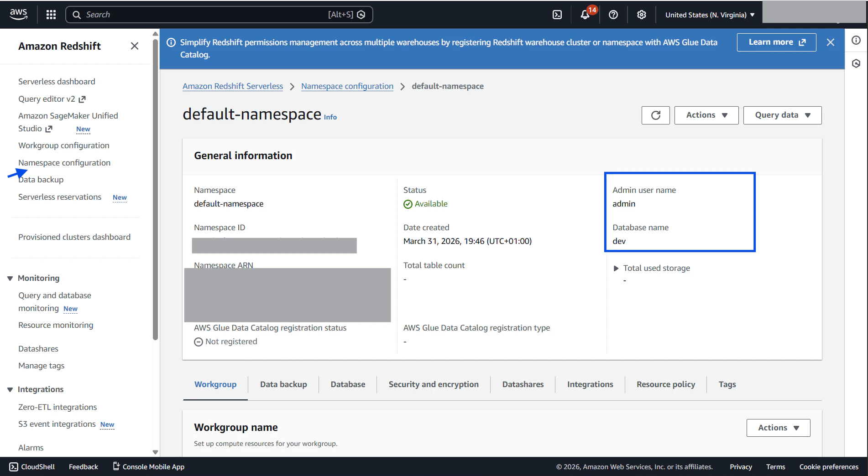Click the external link icon beside Query editor v2
The image size is (868, 476).
click(x=82, y=99)
